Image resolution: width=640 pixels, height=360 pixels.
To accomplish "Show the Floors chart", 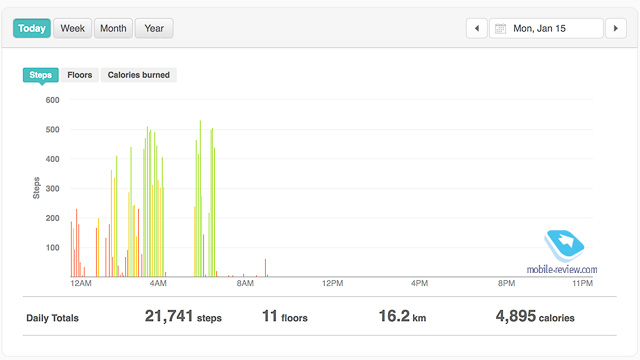I will (x=80, y=75).
